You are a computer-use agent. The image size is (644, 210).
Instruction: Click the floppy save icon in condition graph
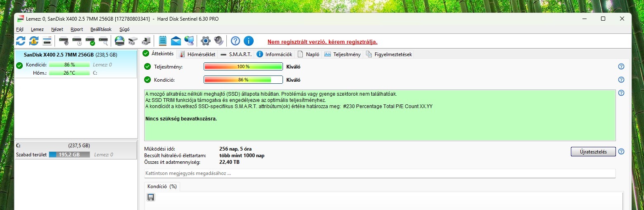pos(151,197)
